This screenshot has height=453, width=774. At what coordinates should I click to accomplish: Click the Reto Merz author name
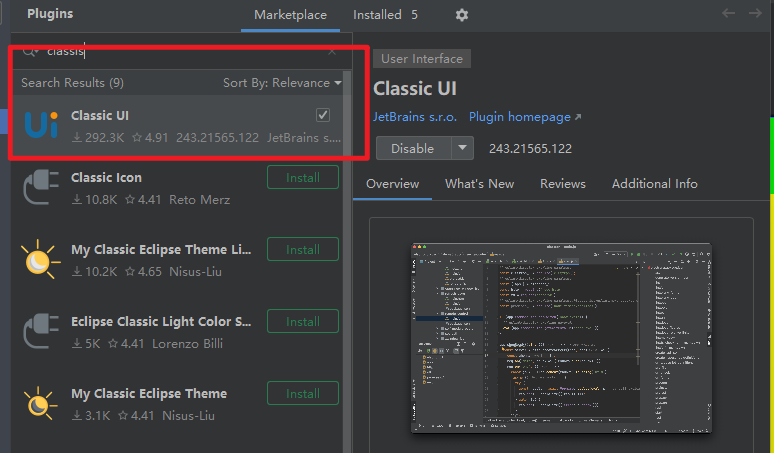tap(199, 200)
